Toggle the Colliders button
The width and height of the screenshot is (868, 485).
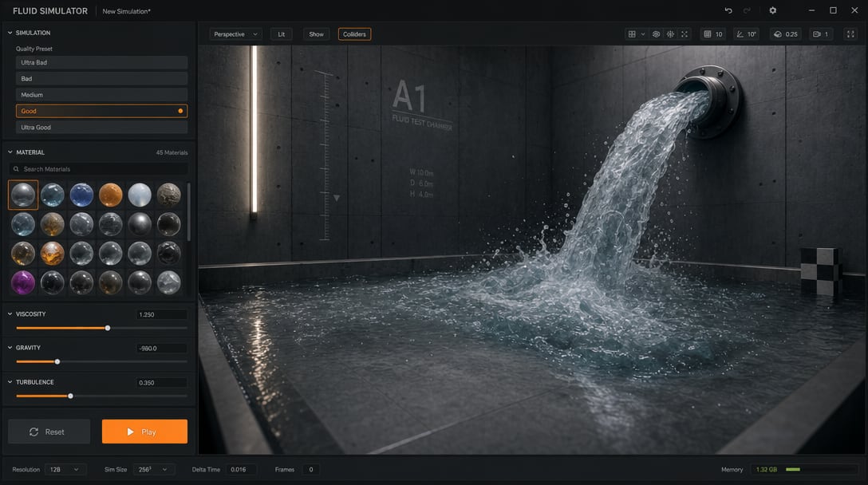(x=354, y=34)
